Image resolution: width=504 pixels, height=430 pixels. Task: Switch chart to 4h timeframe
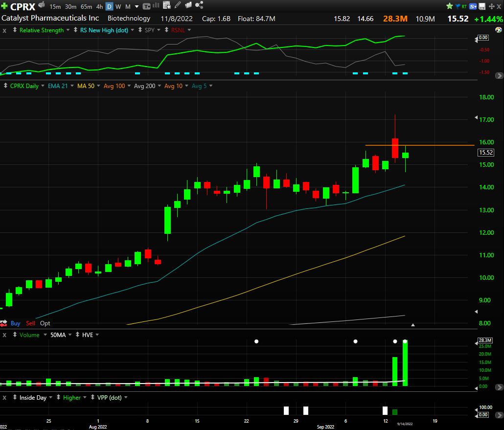[x=100, y=6]
